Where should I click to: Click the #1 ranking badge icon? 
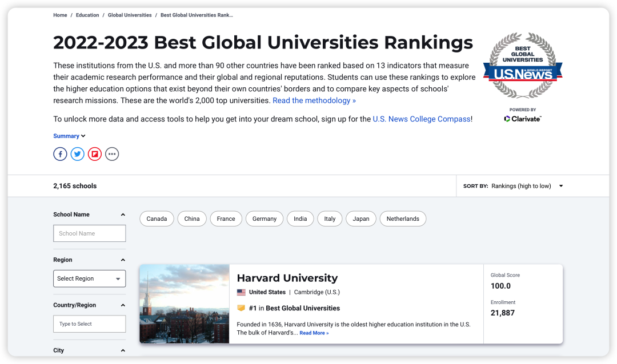click(x=241, y=308)
